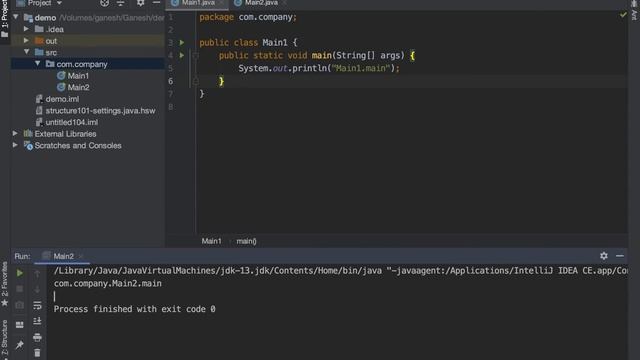The height and width of the screenshot is (360, 640).
Task: Select demo.iml file
Action: (62, 99)
